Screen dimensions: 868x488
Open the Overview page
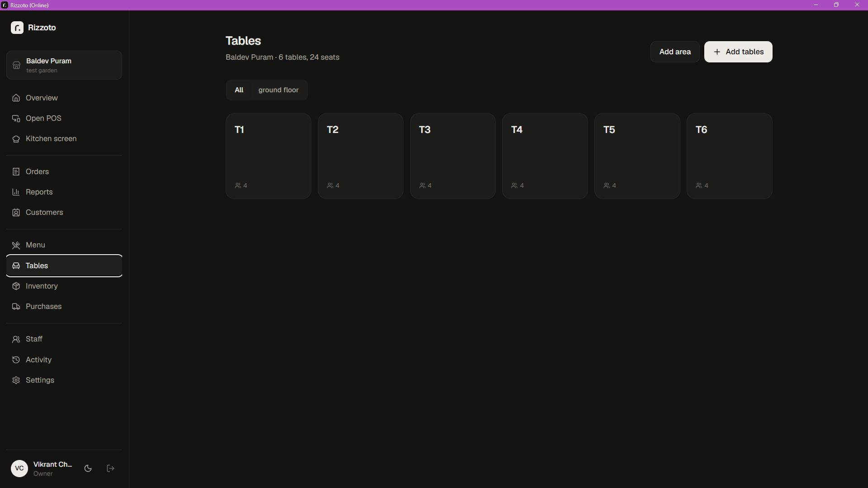(x=64, y=98)
